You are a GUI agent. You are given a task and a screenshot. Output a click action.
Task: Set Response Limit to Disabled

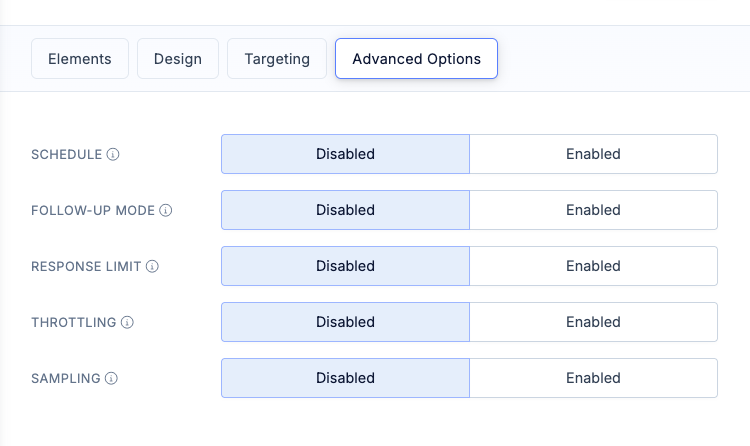click(x=345, y=266)
